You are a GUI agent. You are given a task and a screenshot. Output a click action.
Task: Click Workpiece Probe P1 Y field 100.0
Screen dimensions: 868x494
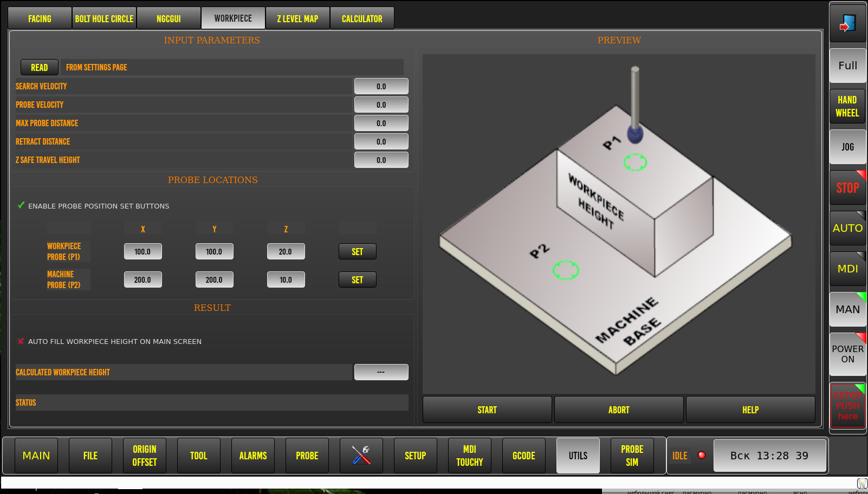(x=215, y=251)
